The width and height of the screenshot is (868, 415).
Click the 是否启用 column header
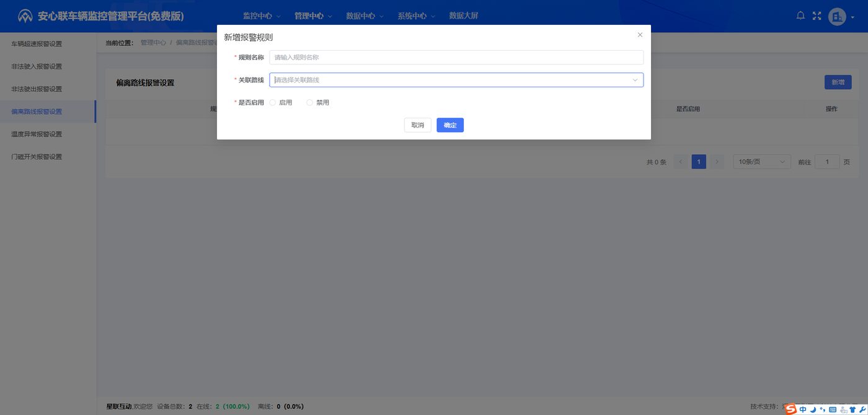tap(688, 109)
